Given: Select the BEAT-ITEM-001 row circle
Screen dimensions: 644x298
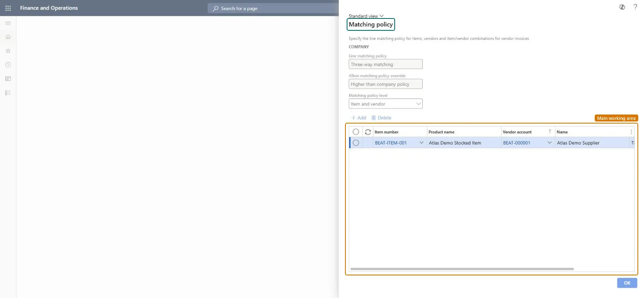Looking at the screenshot, I should click(356, 143).
